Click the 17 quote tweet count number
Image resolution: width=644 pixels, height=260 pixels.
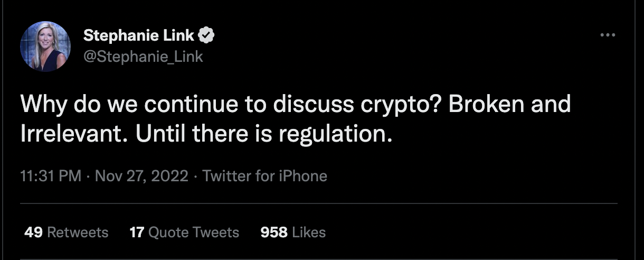click(x=137, y=232)
